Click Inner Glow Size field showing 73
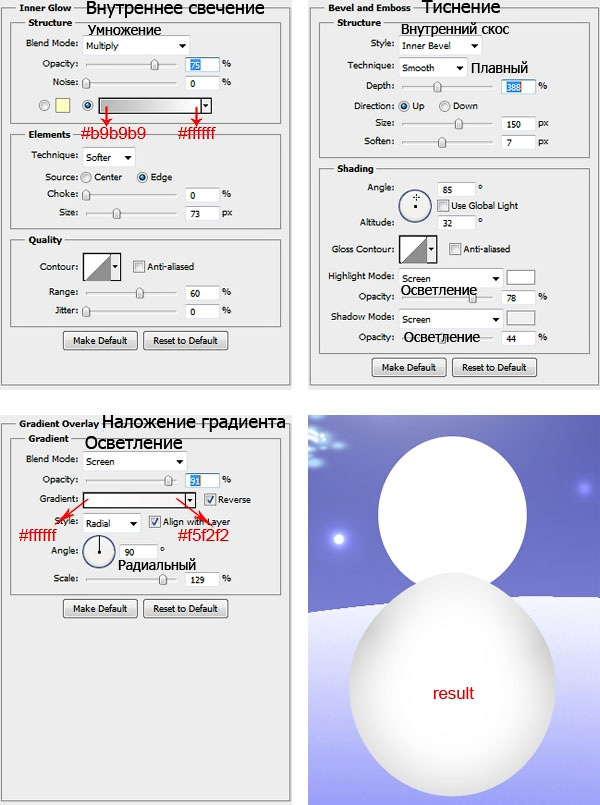This screenshot has width=600, height=805. coord(202,214)
